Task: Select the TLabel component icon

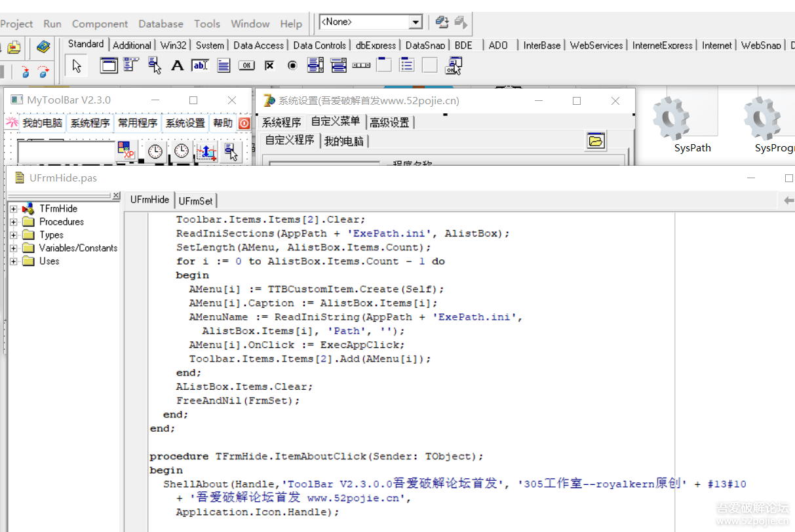Action: click(176, 65)
